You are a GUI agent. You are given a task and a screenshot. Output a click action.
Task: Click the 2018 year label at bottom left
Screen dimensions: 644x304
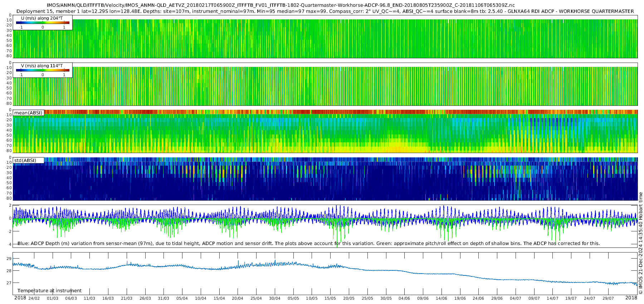[x=20, y=298]
